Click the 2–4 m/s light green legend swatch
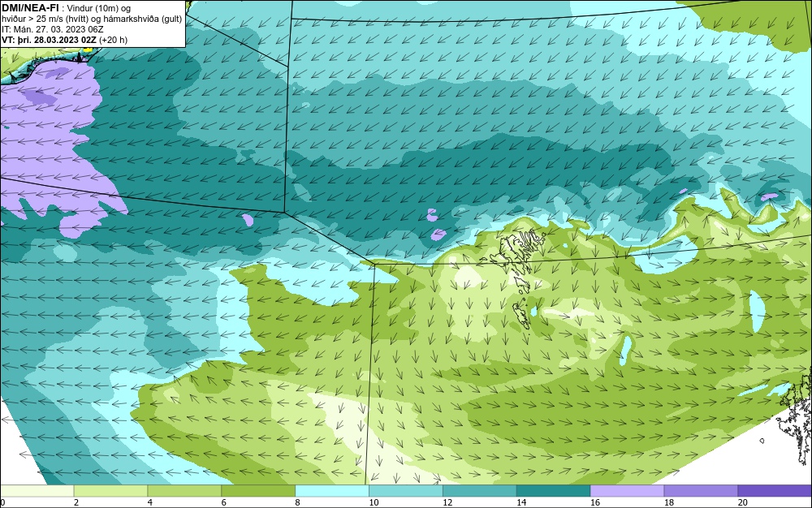 pos(110,491)
